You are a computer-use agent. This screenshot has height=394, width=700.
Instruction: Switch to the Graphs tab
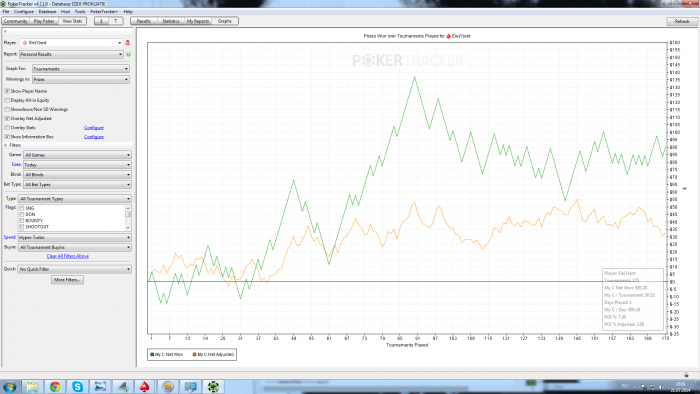(225, 21)
